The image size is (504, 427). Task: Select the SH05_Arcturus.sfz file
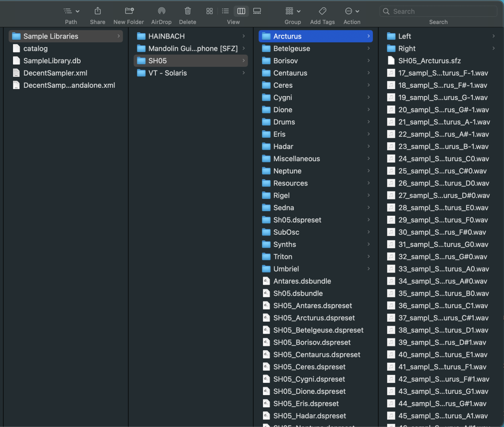point(441,60)
